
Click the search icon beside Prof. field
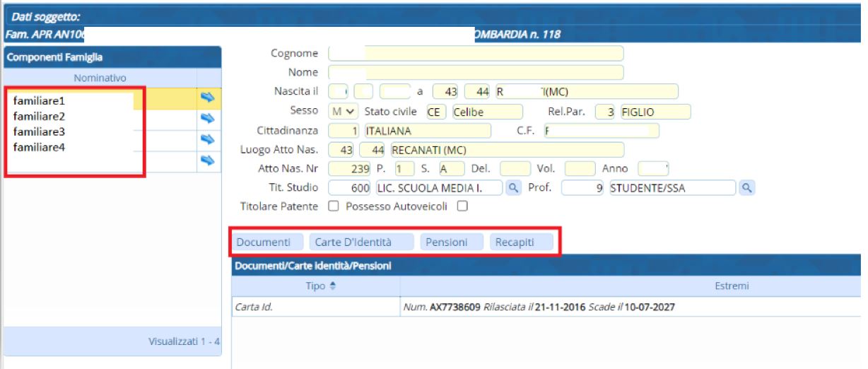coord(746,187)
